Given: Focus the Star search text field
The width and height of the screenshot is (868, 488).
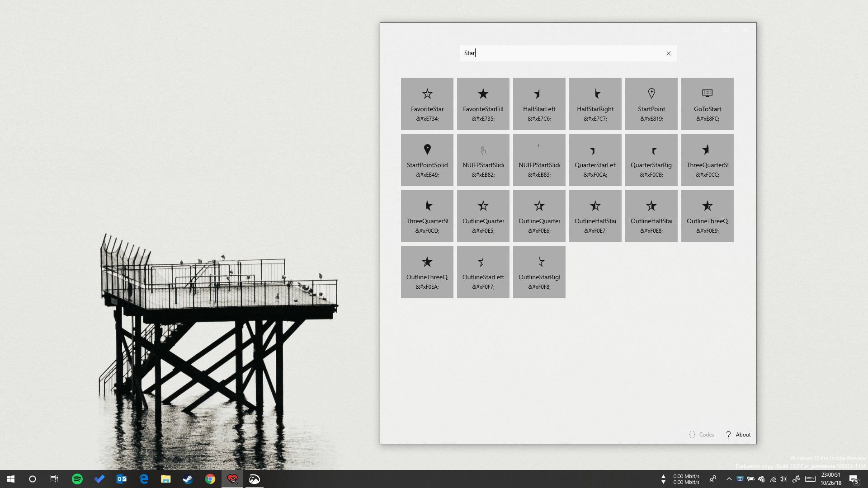Looking at the screenshot, I should coord(561,53).
